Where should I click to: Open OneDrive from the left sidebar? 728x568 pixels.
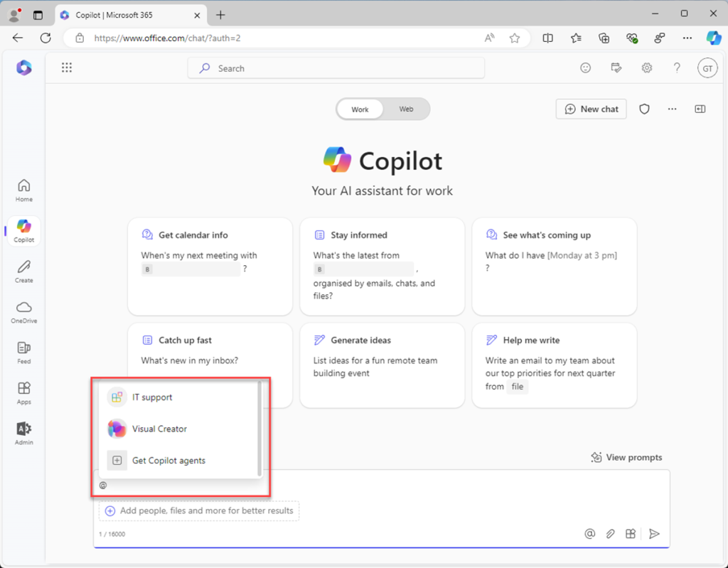pos(24,311)
